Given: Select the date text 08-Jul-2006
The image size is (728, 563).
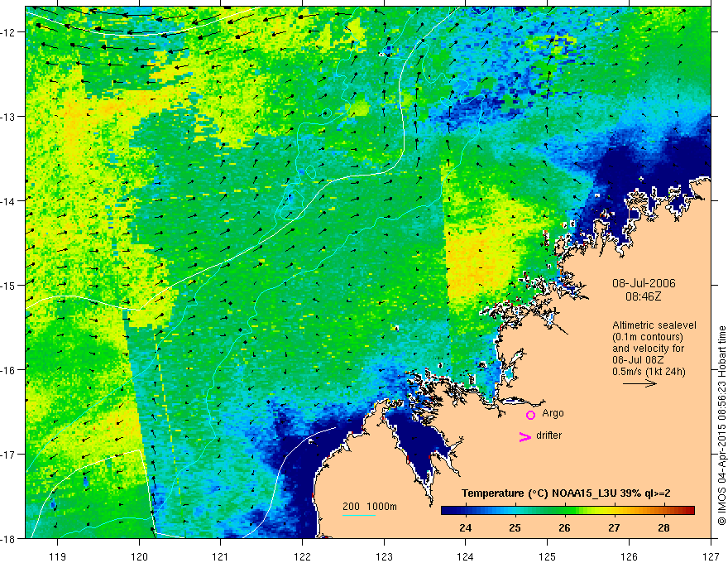Looking at the screenshot, I should (x=644, y=283).
